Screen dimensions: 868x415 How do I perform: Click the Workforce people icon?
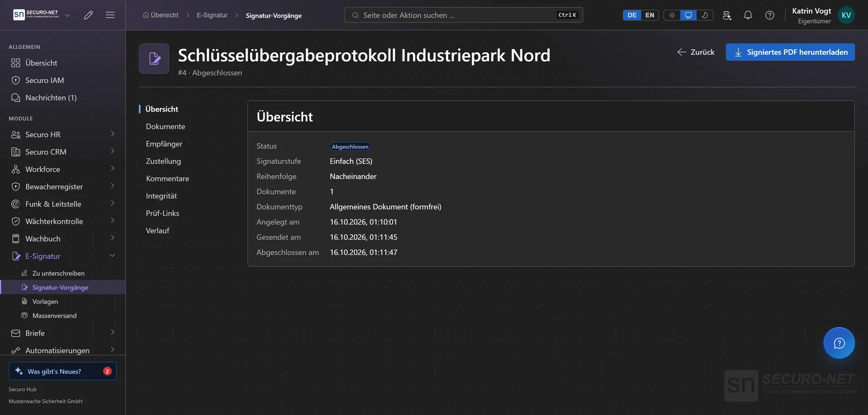[16, 169]
